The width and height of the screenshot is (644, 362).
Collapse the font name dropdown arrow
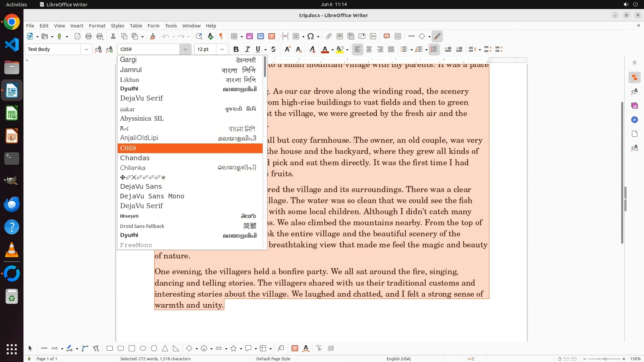(185, 49)
